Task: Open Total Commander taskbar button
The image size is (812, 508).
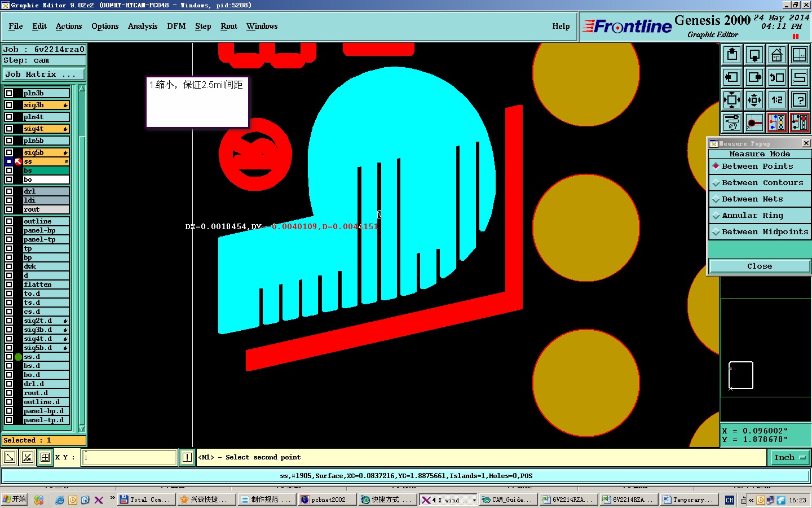Action: (145, 500)
